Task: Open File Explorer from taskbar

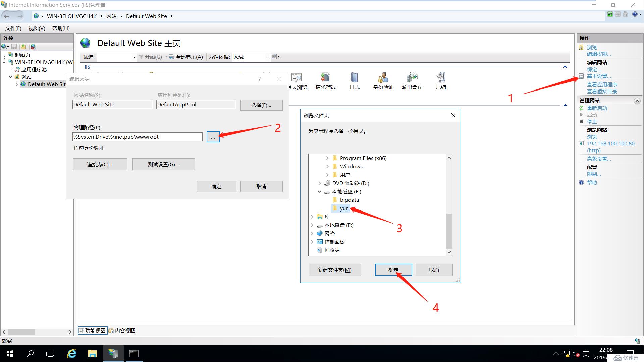Action: [92, 354]
